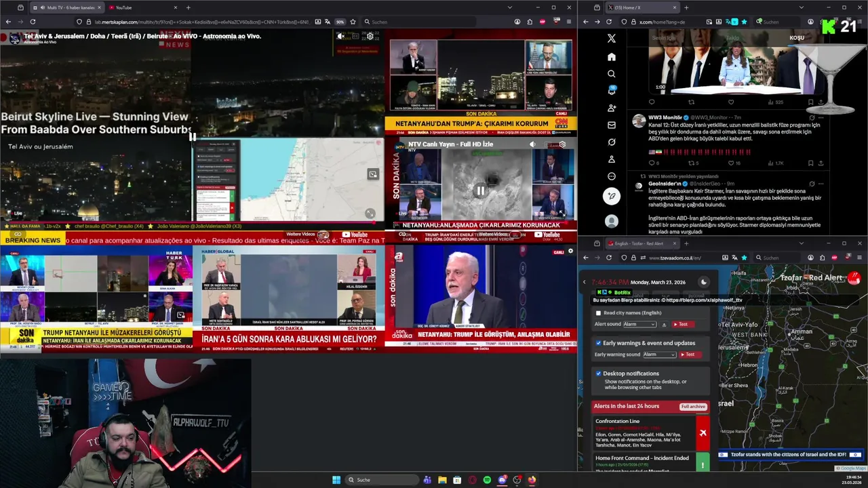
Task: Collapse Tzofar side panel back arrow
Action: (x=585, y=282)
